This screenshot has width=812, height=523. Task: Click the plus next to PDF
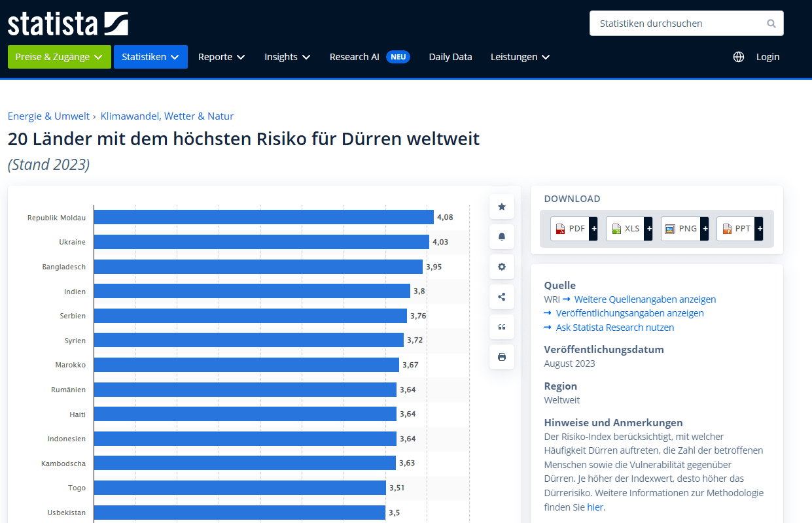point(593,229)
